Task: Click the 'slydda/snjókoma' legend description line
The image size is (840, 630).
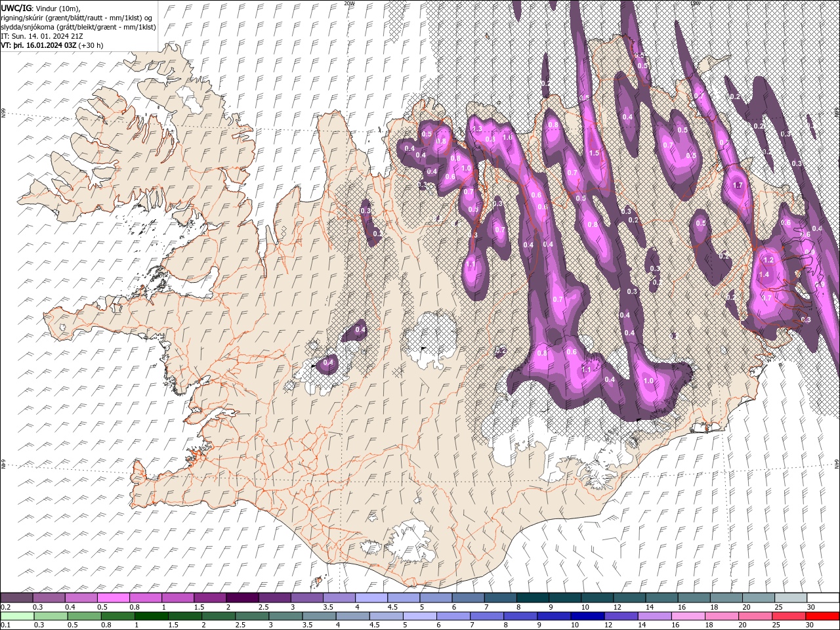Action: (x=78, y=27)
